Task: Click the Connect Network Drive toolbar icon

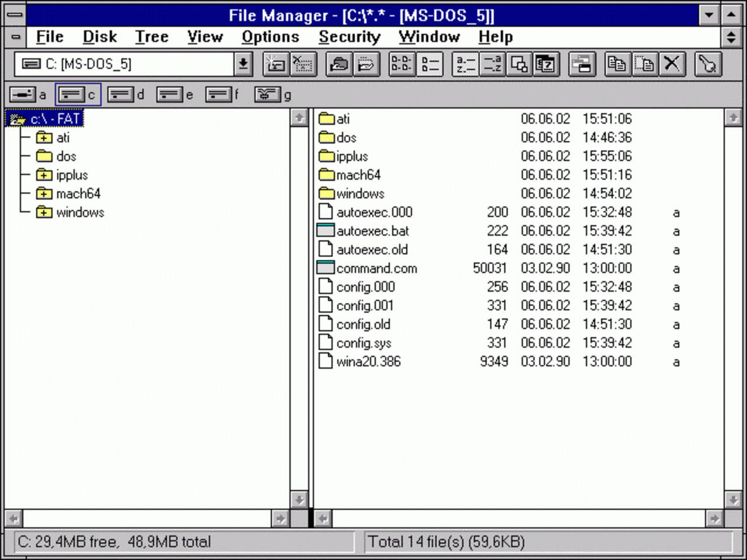Action: [276, 64]
